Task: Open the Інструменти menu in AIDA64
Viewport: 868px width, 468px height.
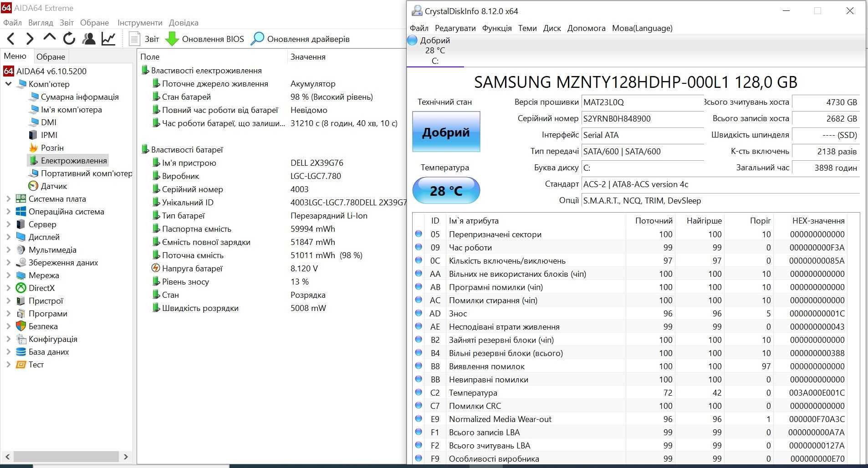Action: pyautogui.click(x=140, y=22)
